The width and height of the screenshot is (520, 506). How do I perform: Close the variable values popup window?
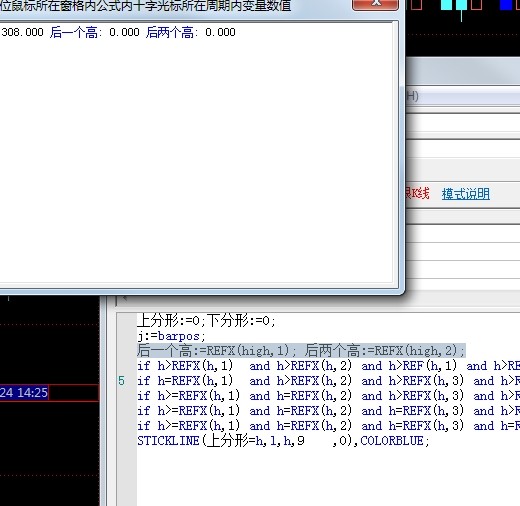[x=375, y=4]
